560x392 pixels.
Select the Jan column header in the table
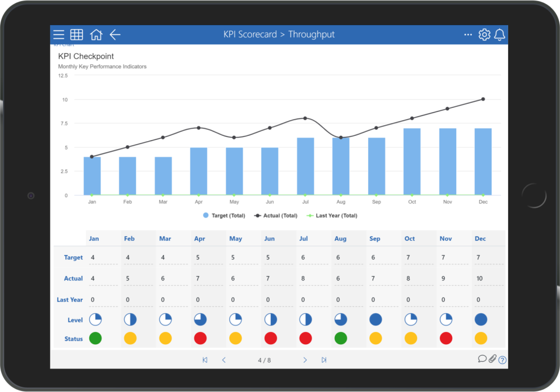click(93, 238)
